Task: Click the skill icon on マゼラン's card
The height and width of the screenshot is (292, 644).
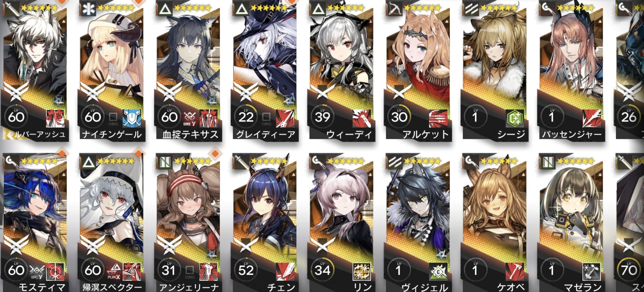Action: [592, 271]
